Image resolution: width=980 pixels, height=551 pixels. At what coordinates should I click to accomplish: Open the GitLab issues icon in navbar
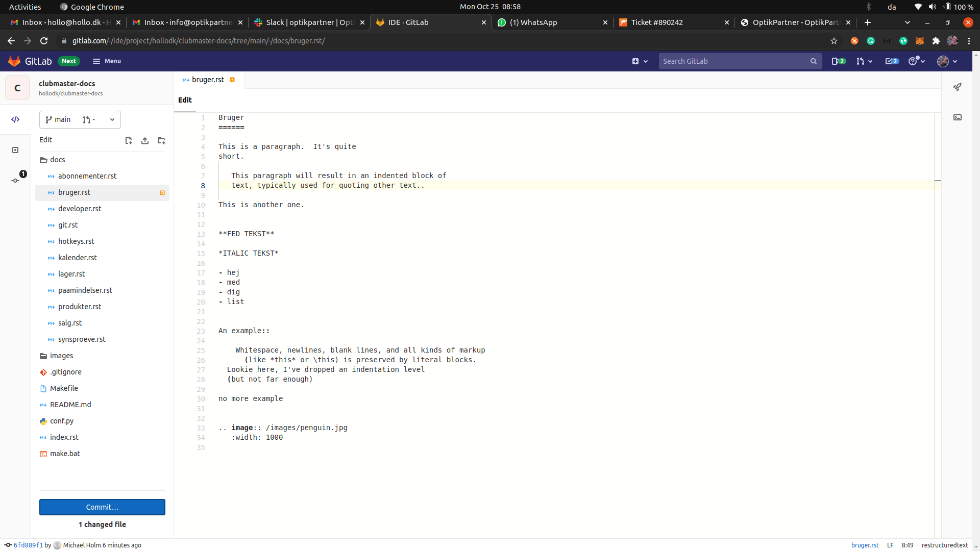click(838, 61)
